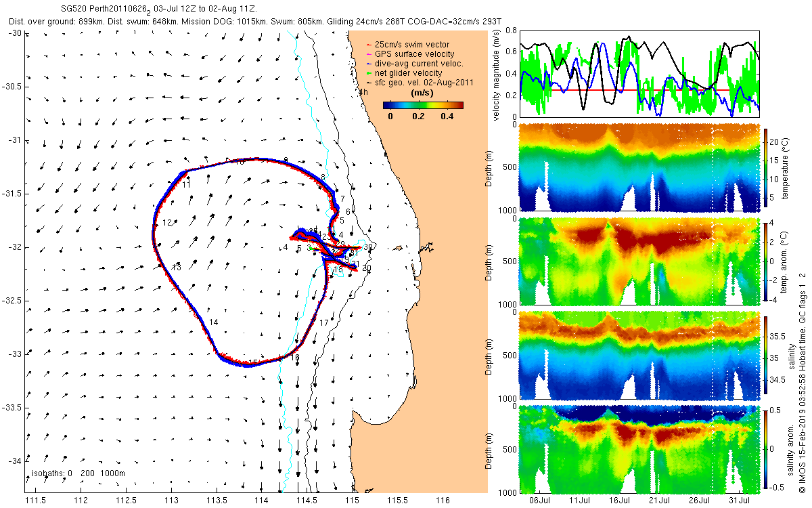
Task: Click the velocity magnitude time series plot
Action: click(639, 73)
